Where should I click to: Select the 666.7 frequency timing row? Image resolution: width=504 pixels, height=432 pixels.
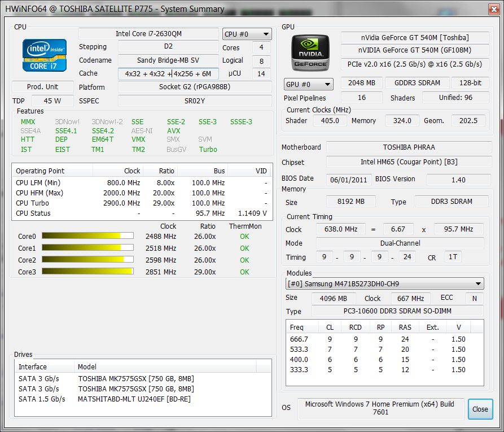(x=385, y=339)
